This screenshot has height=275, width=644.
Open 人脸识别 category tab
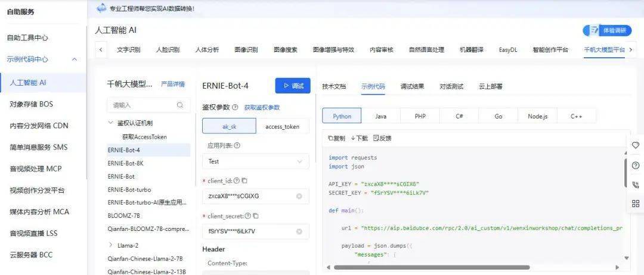pyautogui.click(x=168, y=50)
